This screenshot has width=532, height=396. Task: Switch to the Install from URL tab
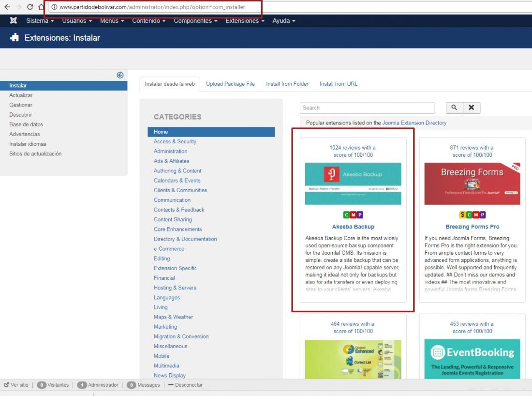(x=338, y=84)
